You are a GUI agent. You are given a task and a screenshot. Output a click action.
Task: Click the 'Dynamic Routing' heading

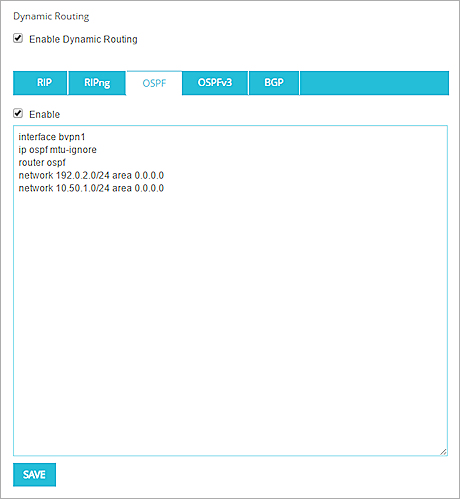coord(51,16)
